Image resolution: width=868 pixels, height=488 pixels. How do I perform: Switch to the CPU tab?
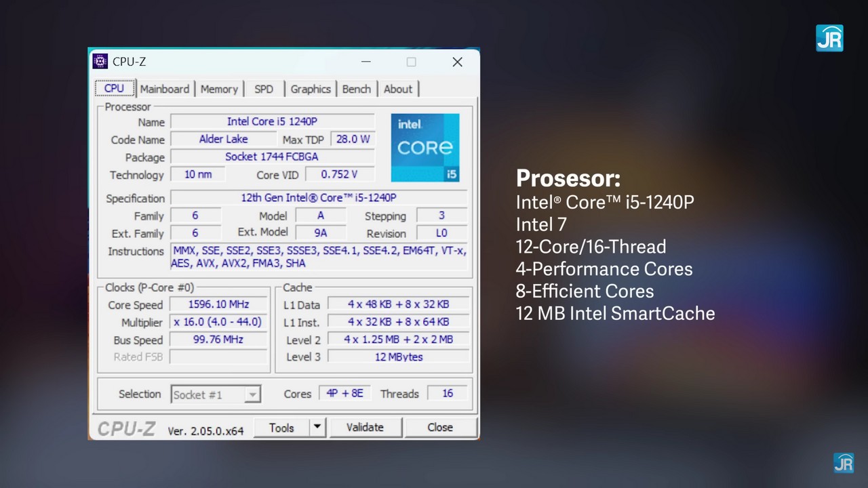pos(114,89)
